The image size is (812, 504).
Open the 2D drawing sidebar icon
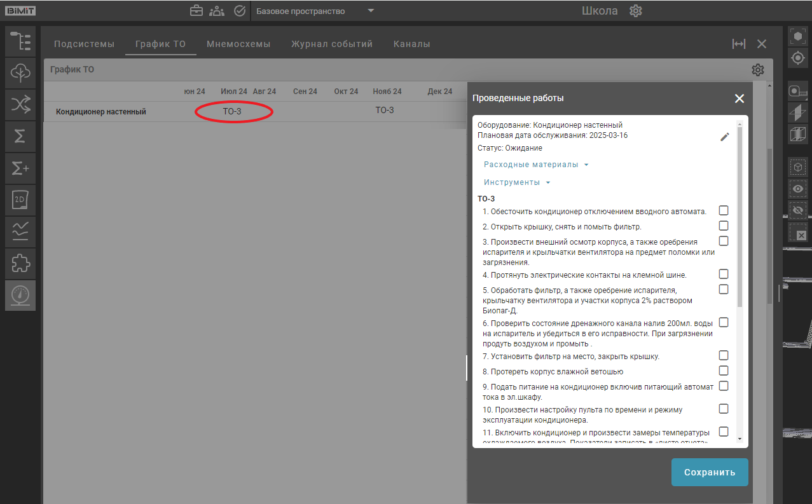pos(20,200)
